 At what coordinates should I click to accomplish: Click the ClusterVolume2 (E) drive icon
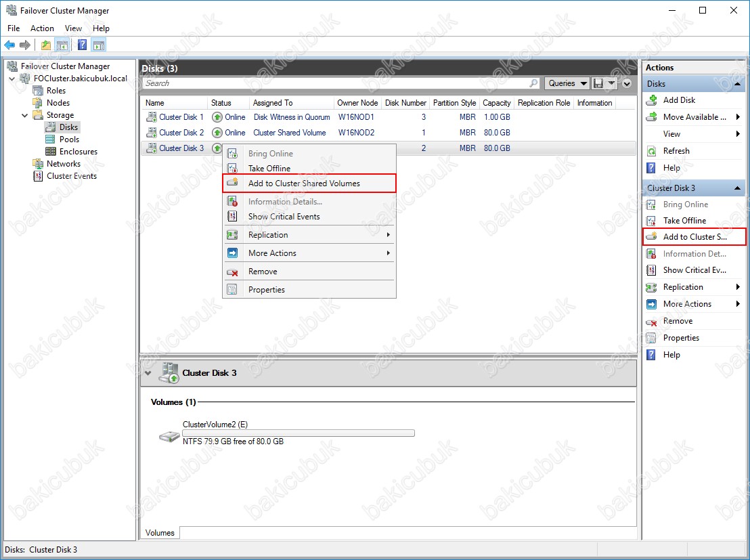(x=169, y=435)
